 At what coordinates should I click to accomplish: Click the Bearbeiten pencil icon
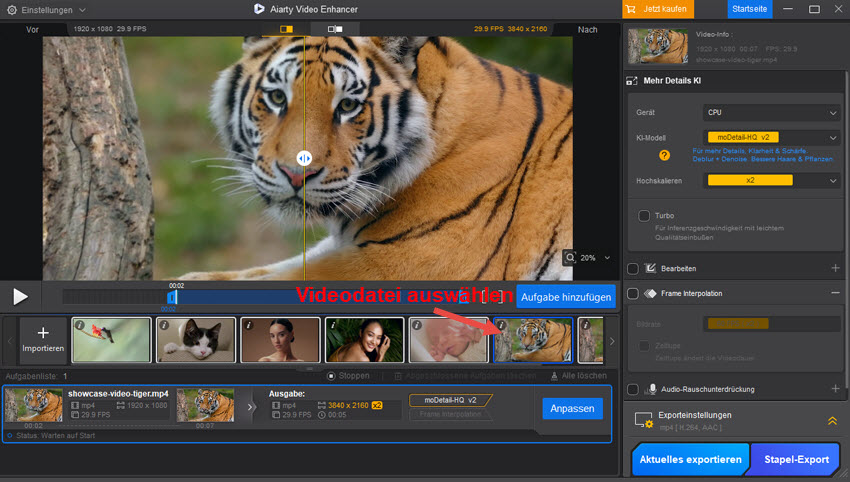point(650,268)
